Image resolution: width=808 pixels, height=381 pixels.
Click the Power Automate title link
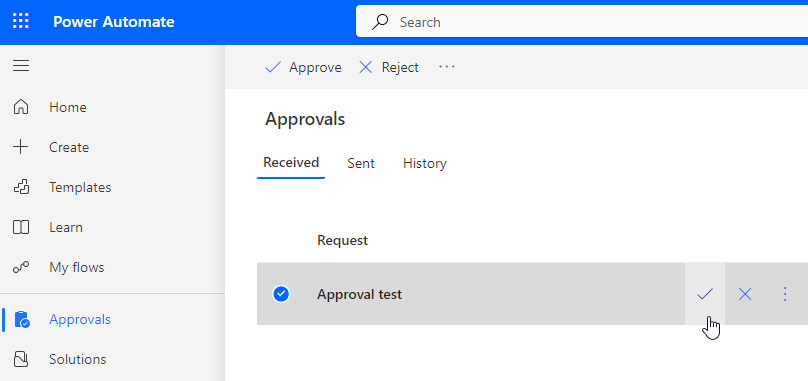coord(114,22)
